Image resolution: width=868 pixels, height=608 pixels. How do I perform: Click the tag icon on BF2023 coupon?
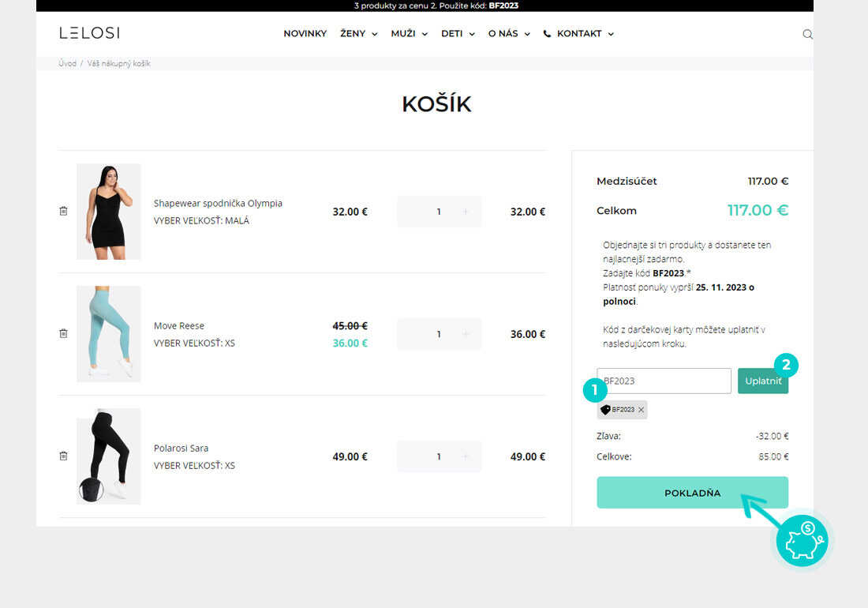pos(605,410)
